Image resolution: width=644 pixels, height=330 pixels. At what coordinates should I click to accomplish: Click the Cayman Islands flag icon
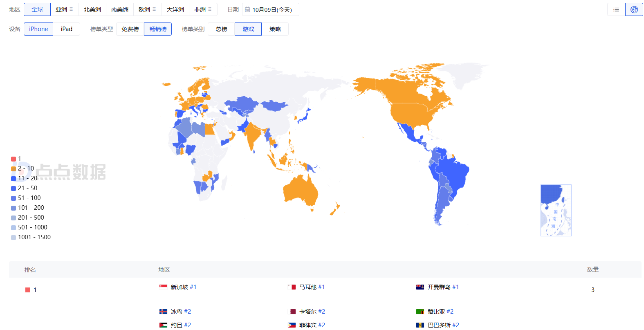click(x=420, y=287)
